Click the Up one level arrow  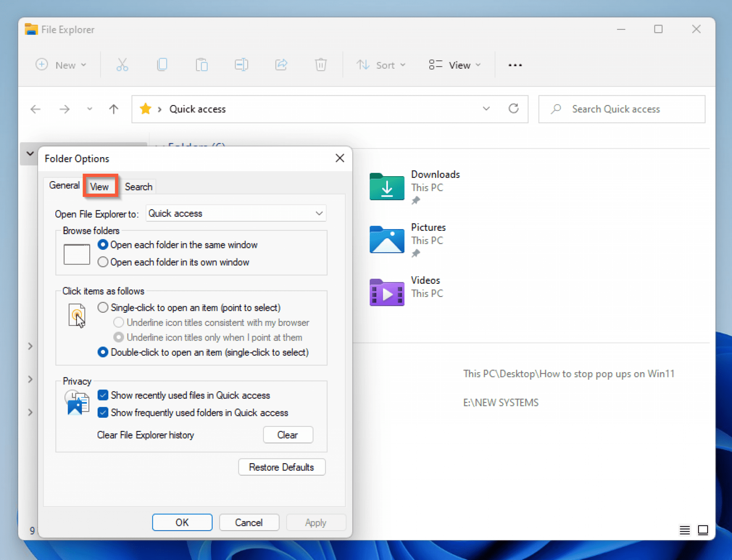114,109
